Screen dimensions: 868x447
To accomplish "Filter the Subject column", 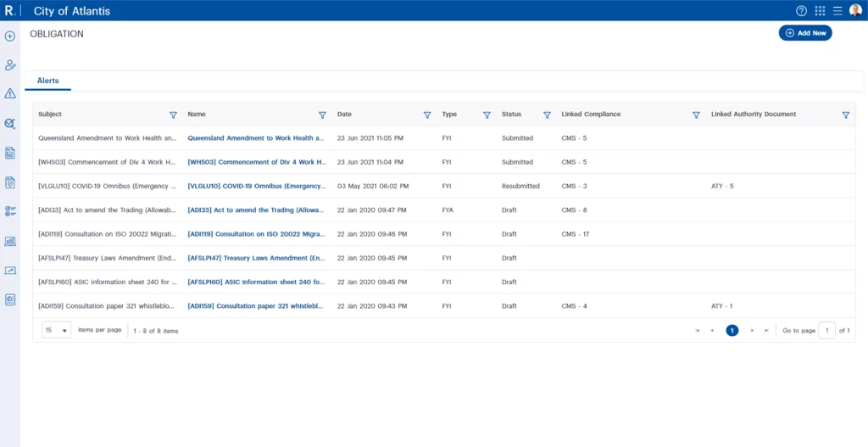I will point(173,115).
